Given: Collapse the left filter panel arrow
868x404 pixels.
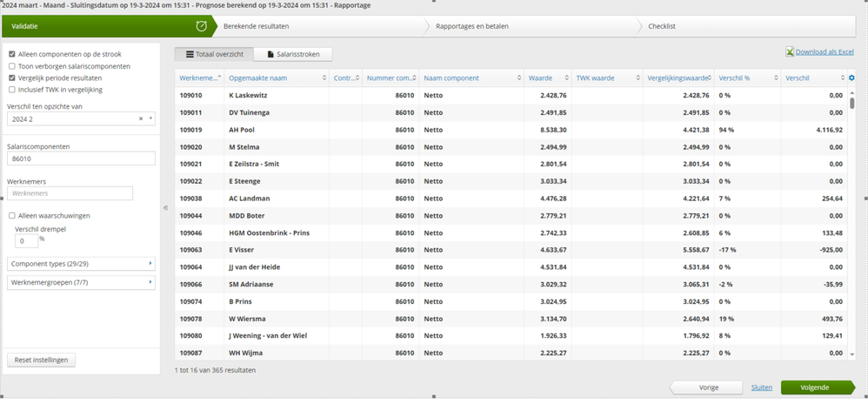Looking at the screenshot, I should [165, 208].
